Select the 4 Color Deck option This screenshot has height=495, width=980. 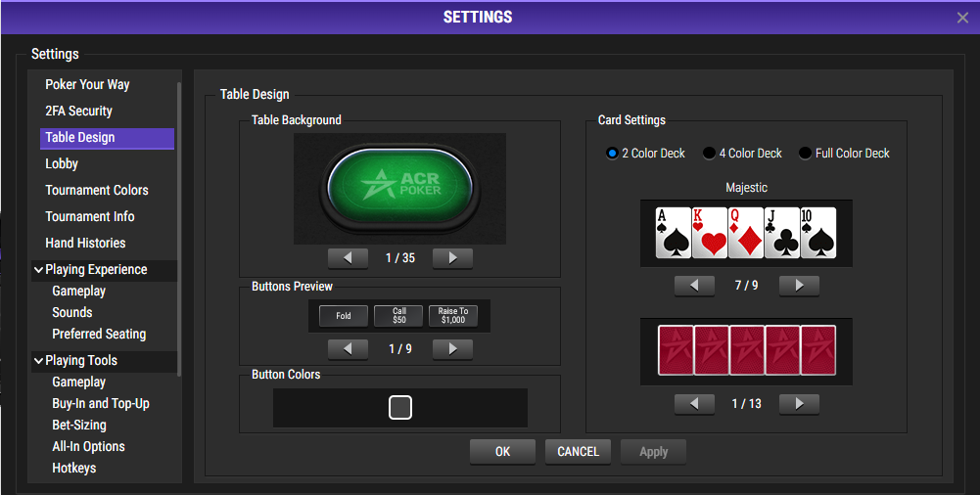click(x=742, y=153)
